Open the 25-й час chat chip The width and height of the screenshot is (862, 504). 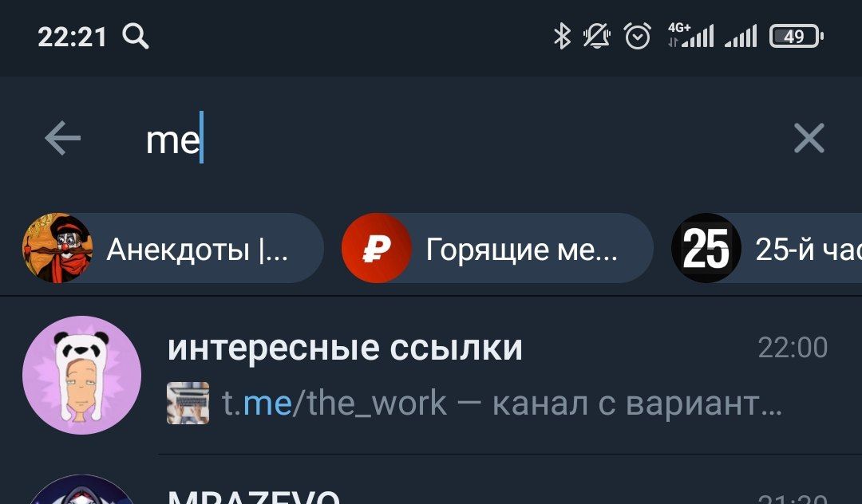coord(767,248)
